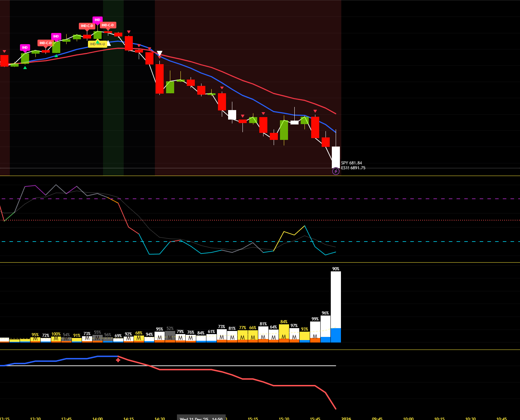Select the yellow 100% volume bar
The image size is (520, 420).
coord(56,339)
